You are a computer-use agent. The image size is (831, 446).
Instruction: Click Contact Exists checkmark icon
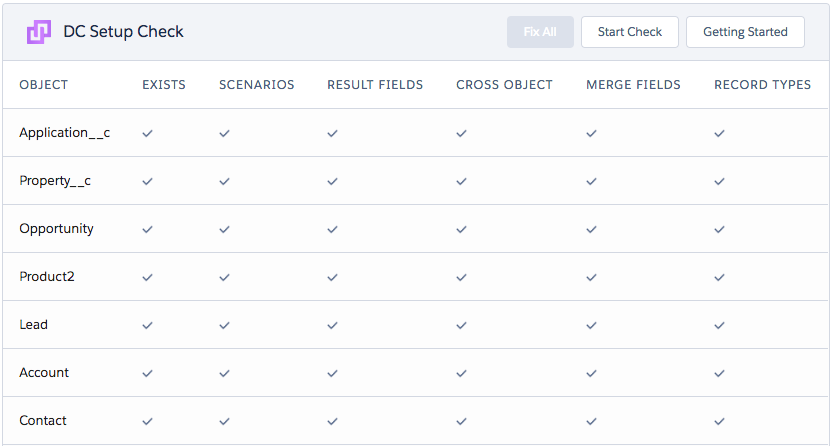tap(147, 421)
